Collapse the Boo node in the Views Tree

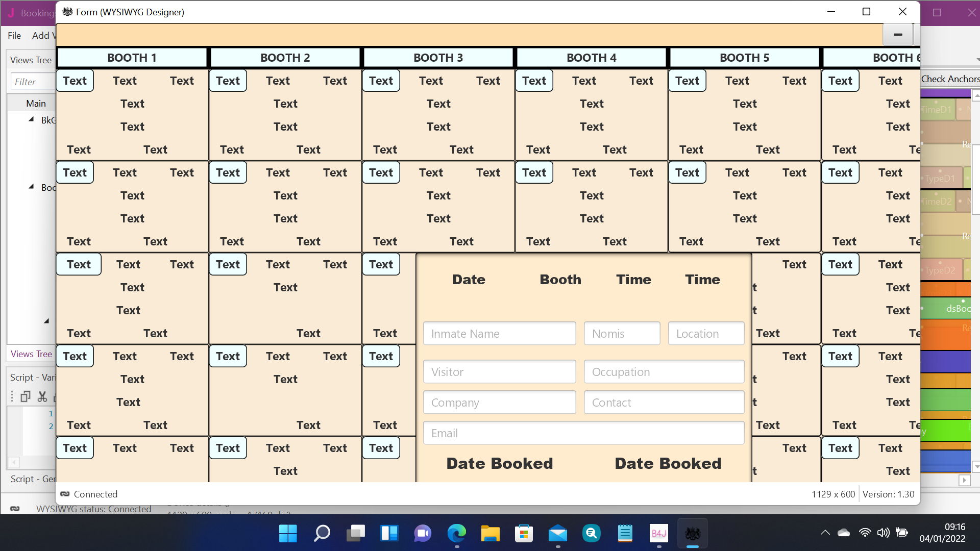[x=31, y=187]
